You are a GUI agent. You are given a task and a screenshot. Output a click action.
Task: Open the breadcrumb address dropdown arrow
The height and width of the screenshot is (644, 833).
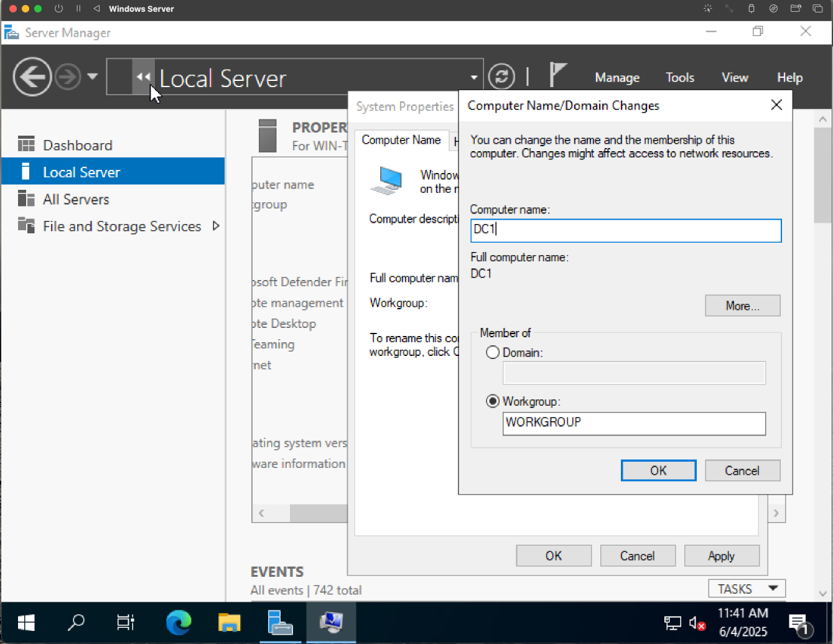474,78
